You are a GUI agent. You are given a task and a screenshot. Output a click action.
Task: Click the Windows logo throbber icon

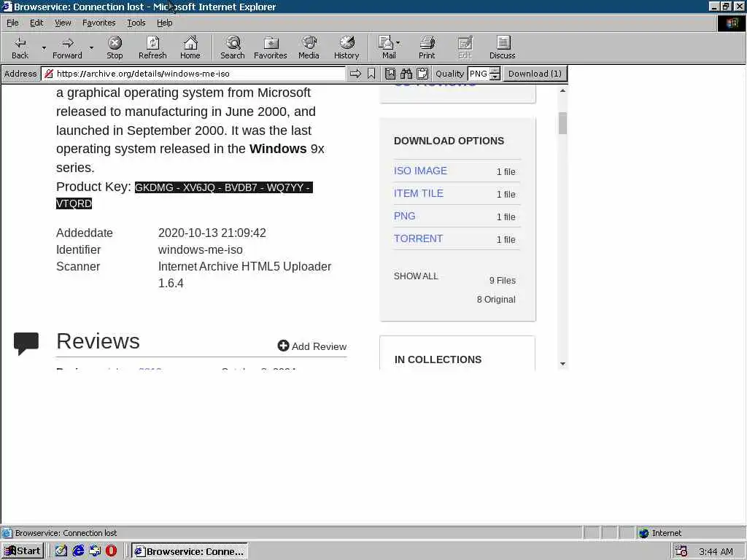732,23
